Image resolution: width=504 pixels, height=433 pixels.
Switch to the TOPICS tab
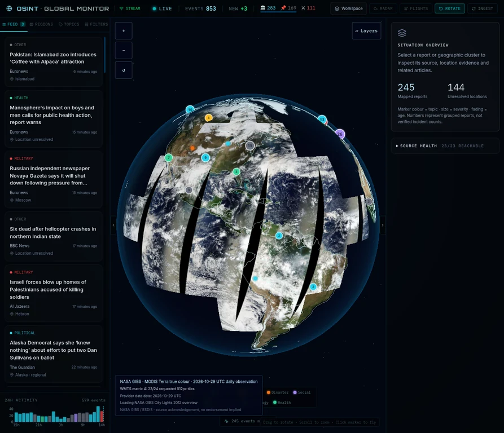click(x=69, y=24)
